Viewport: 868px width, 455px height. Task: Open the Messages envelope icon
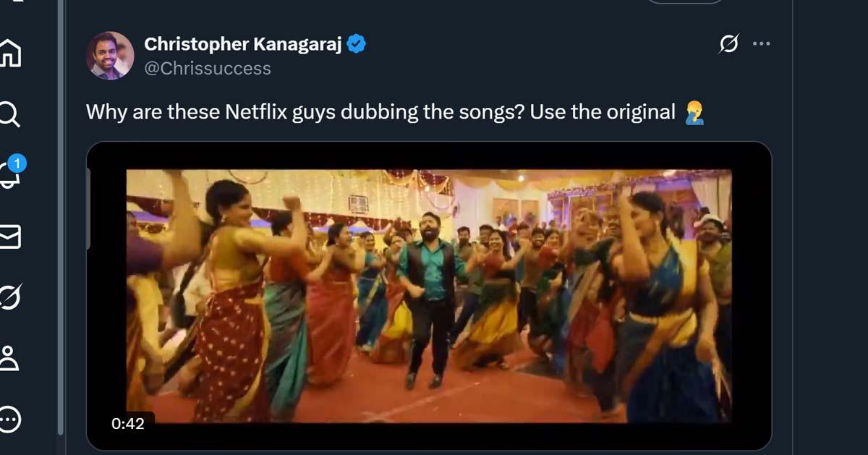(10, 237)
